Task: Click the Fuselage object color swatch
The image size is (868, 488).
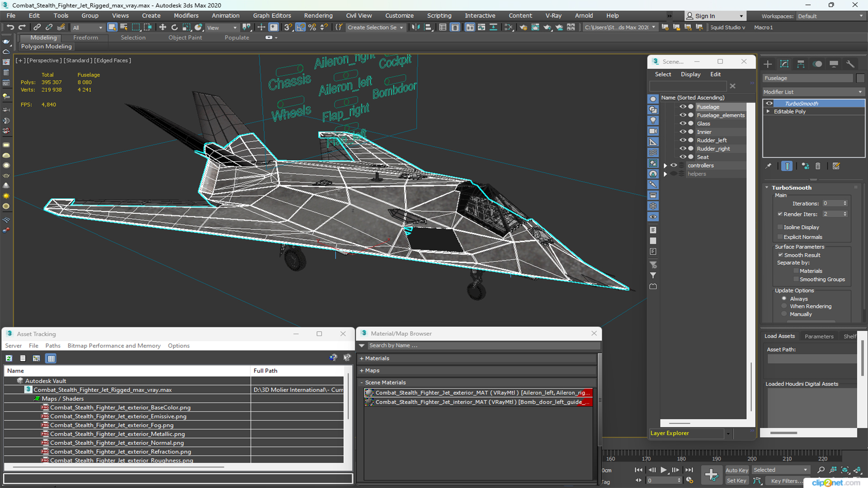Action: pos(860,78)
